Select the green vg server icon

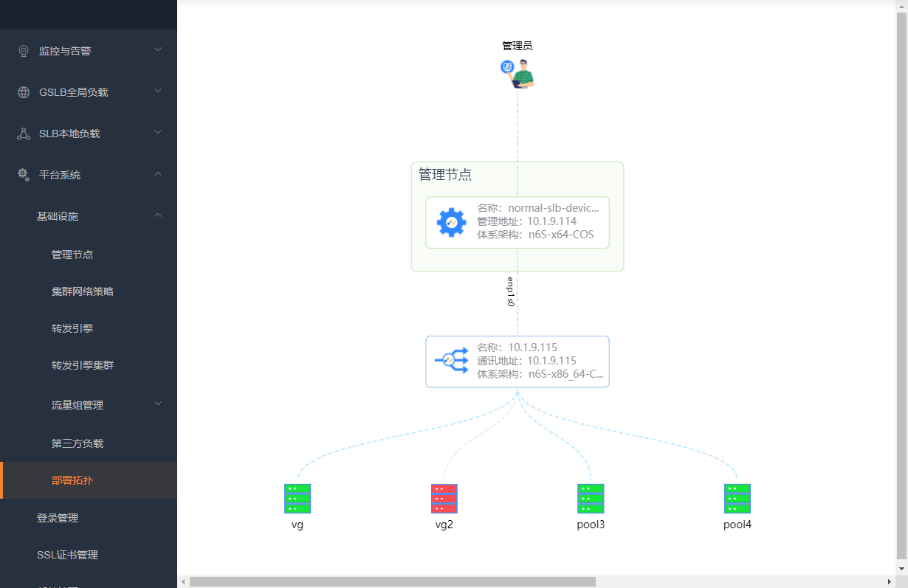click(x=297, y=499)
